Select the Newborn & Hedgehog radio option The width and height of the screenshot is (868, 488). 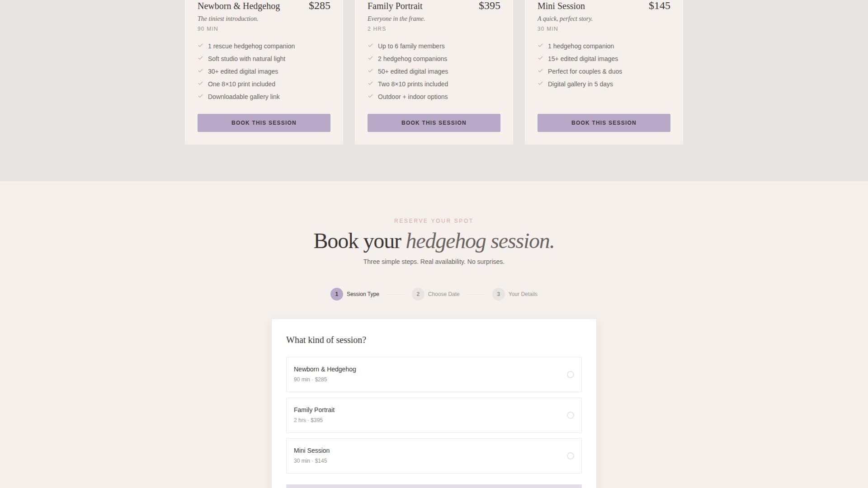tap(570, 375)
